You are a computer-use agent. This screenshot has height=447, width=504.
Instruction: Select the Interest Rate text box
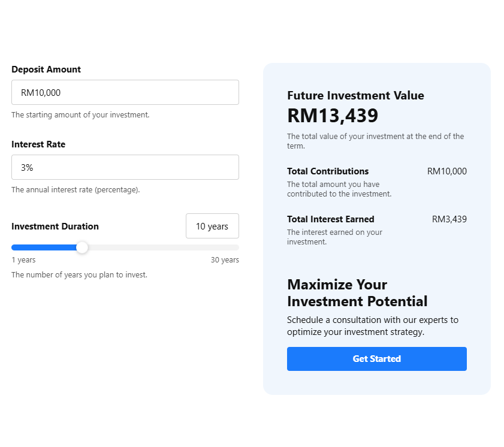click(125, 167)
